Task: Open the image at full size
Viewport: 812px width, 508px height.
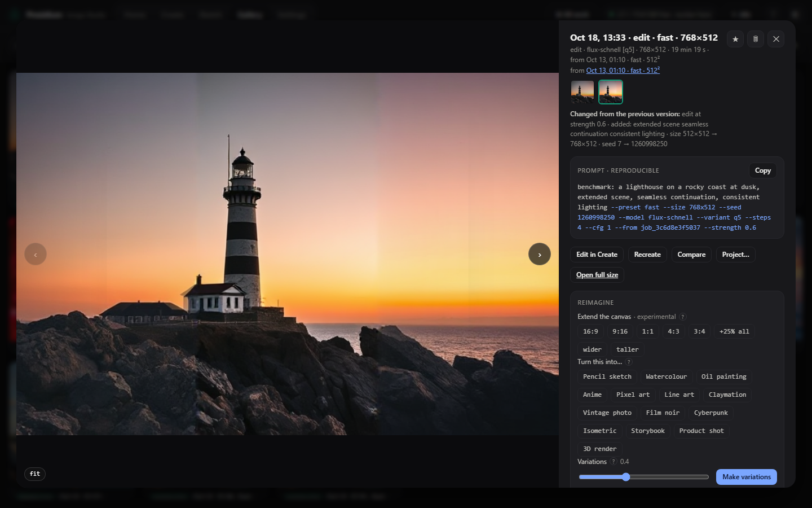Action: click(x=597, y=275)
